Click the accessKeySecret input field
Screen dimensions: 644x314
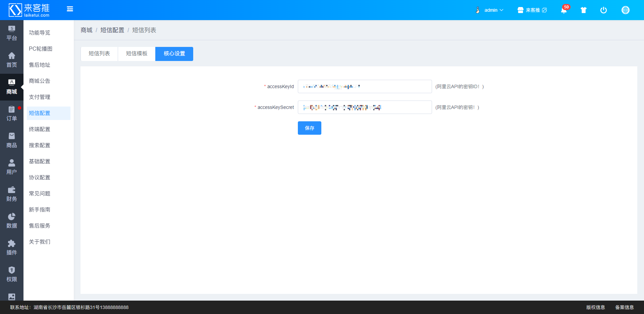pos(365,107)
